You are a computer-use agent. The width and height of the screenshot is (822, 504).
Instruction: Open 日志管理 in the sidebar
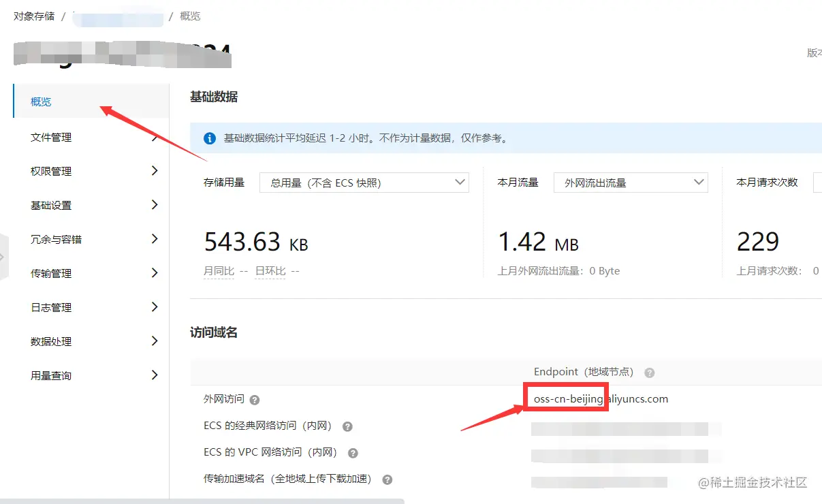(x=91, y=307)
